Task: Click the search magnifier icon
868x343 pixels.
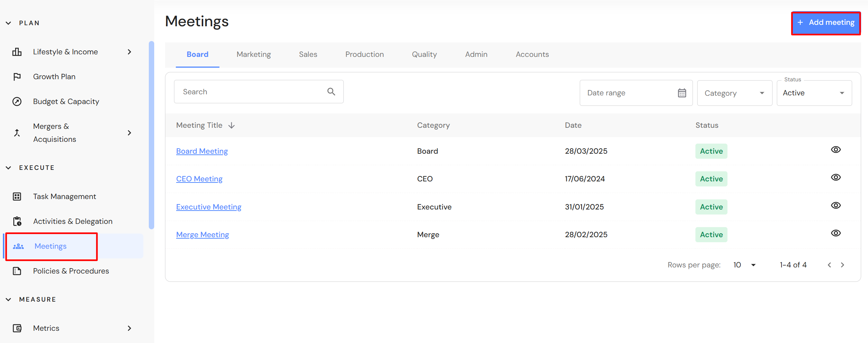Action: coord(331,92)
